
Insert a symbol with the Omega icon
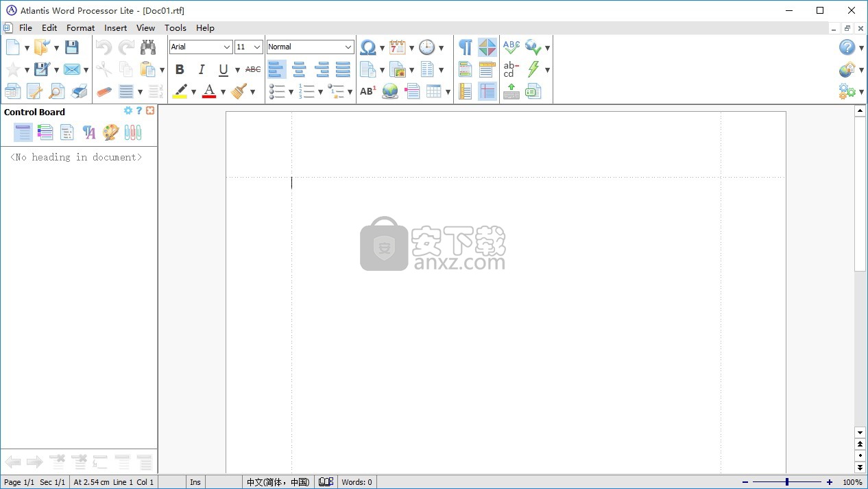(368, 47)
